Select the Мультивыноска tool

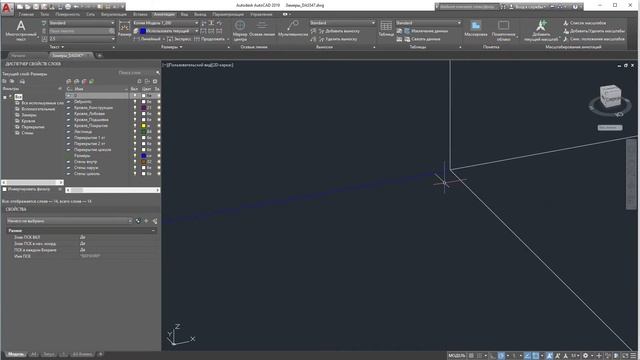point(293,28)
